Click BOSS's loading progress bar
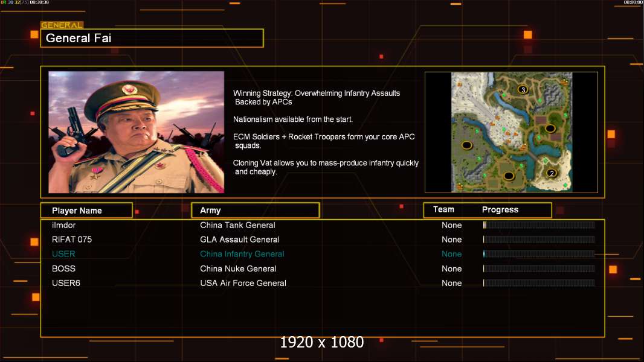 click(539, 268)
